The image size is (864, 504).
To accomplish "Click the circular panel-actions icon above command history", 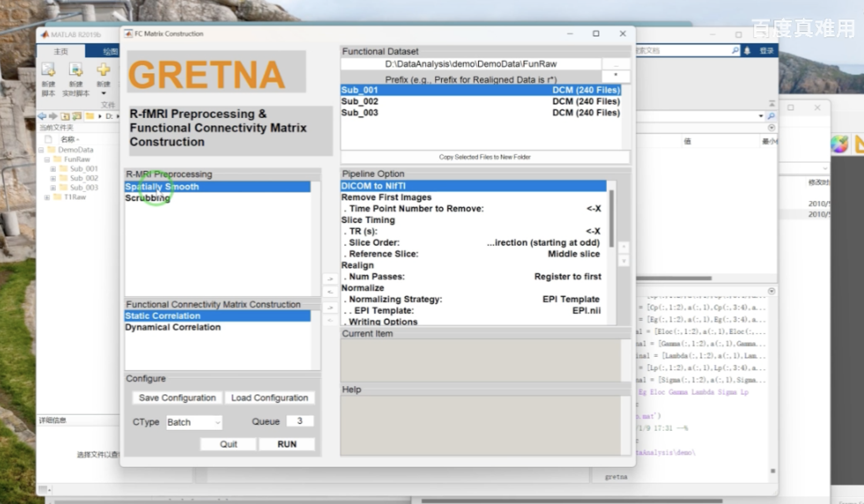I will tap(771, 291).
